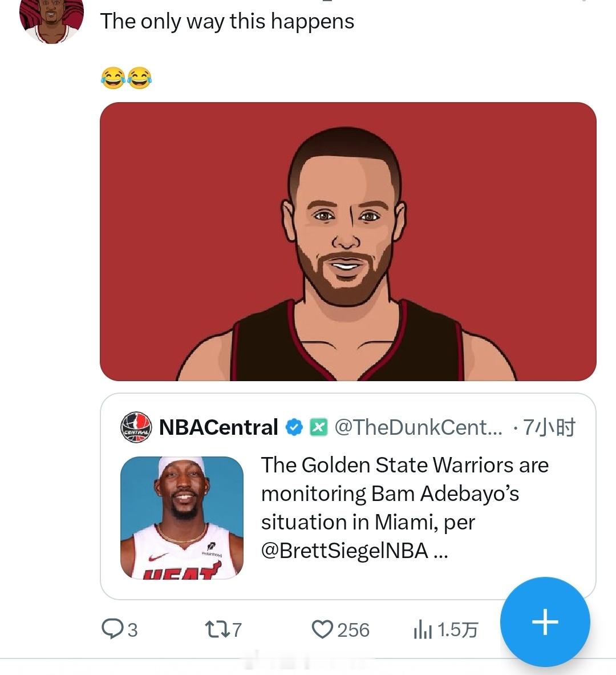Click NBACentral's blue verified badge
The height and width of the screenshot is (675, 616).
294,427
